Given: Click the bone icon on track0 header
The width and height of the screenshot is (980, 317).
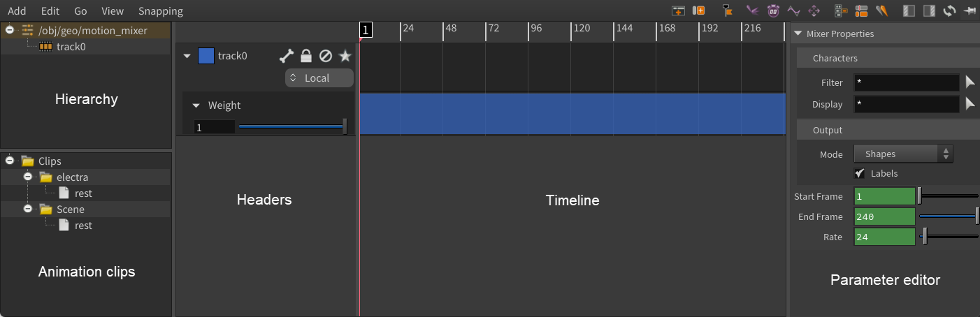Looking at the screenshot, I should [286, 56].
